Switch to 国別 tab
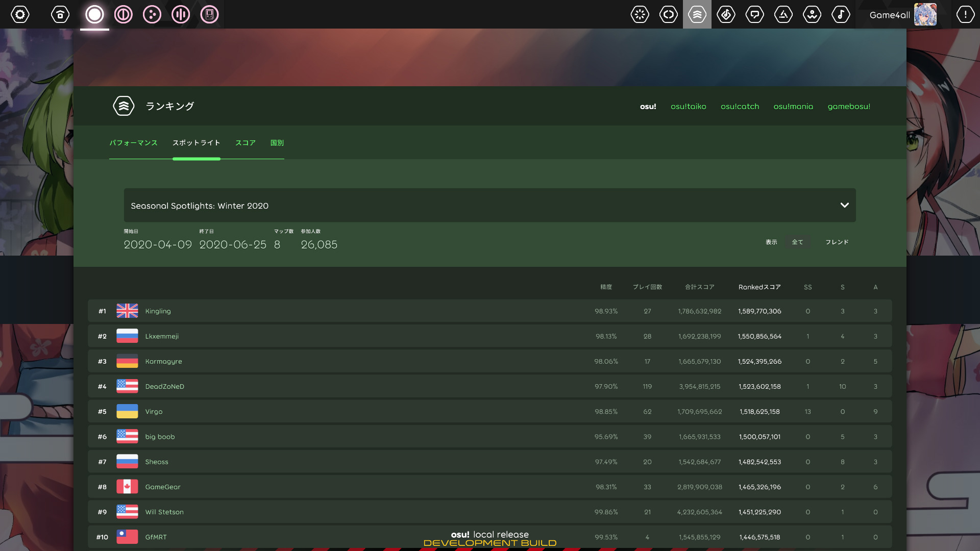The height and width of the screenshot is (551, 980). (277, 143)
